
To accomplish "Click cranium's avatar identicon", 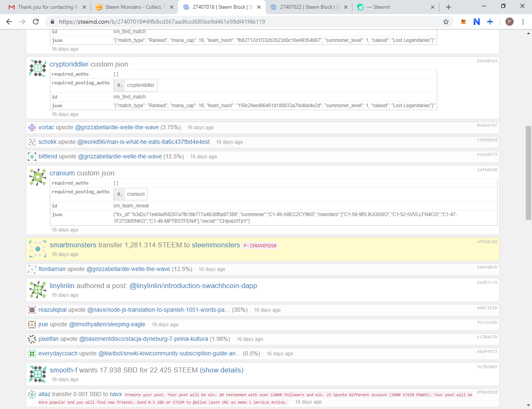I will pyautogui.click(x=38, y=177).
